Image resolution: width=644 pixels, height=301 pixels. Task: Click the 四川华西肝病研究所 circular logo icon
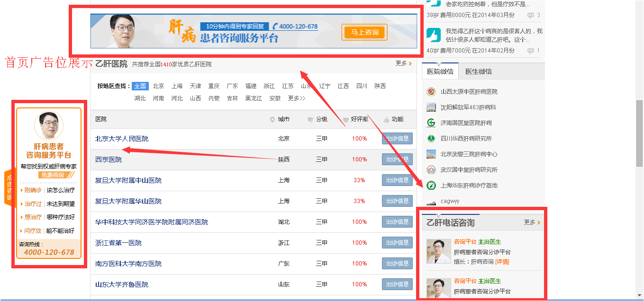tap(431, 138)
